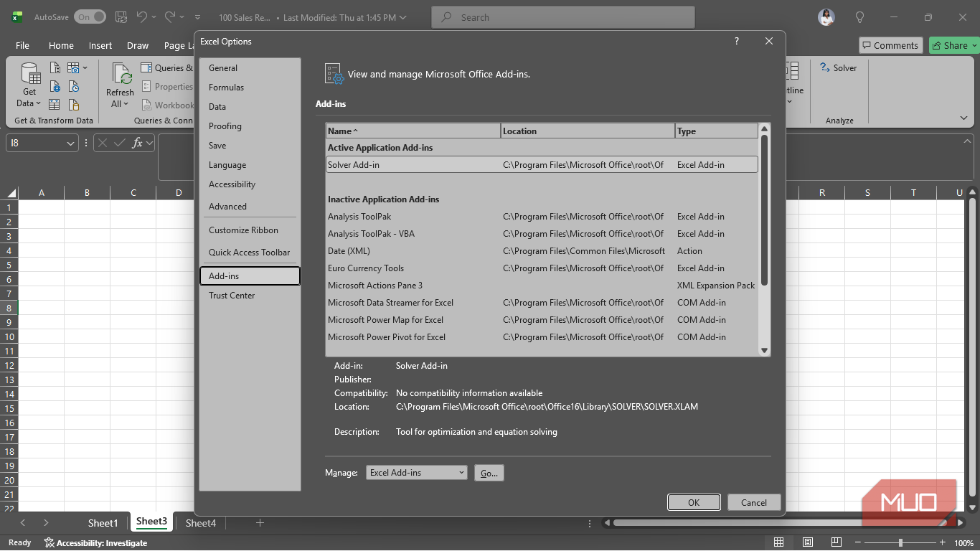Open the Insert ribbon tab

point(100,45)
